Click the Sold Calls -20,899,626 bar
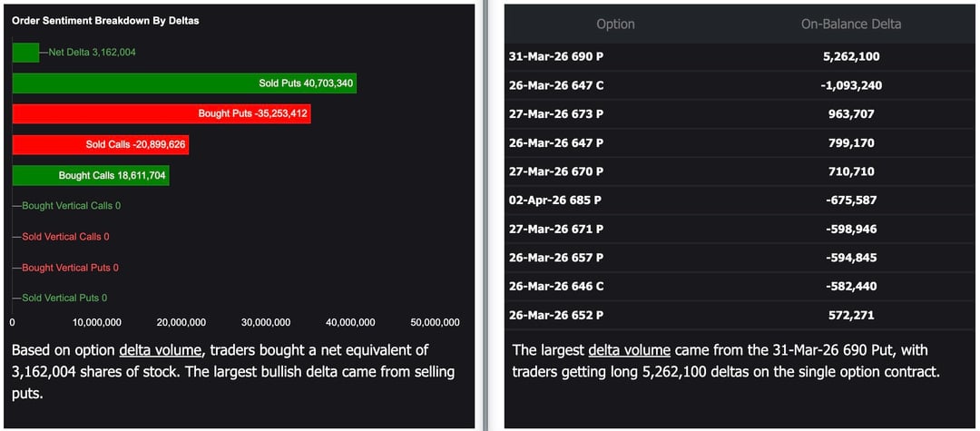The image size is (980, 431). (100, 145)
